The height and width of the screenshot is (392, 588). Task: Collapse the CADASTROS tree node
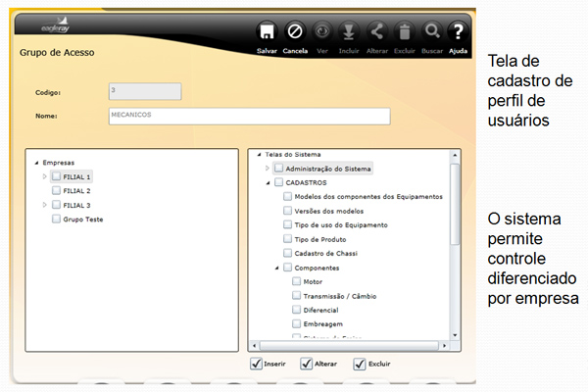(267, 182)
